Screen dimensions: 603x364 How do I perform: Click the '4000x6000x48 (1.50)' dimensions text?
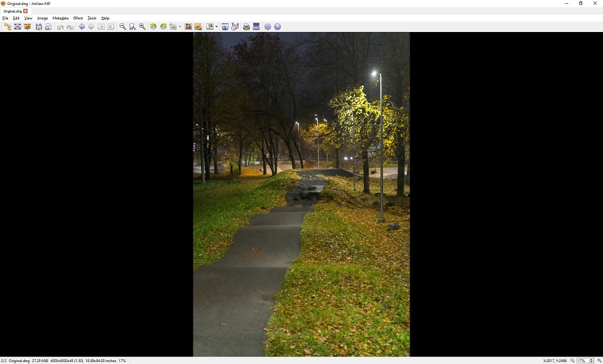click(67, 361)
